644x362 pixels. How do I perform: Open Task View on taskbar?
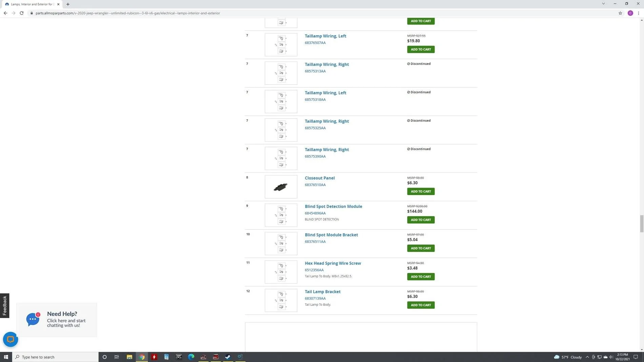tap(117, 357)
